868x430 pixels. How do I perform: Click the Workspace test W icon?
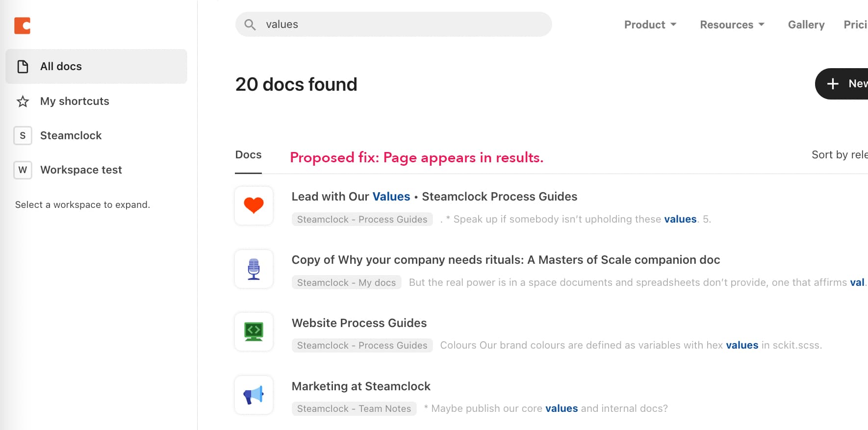(x=23, y=170)
